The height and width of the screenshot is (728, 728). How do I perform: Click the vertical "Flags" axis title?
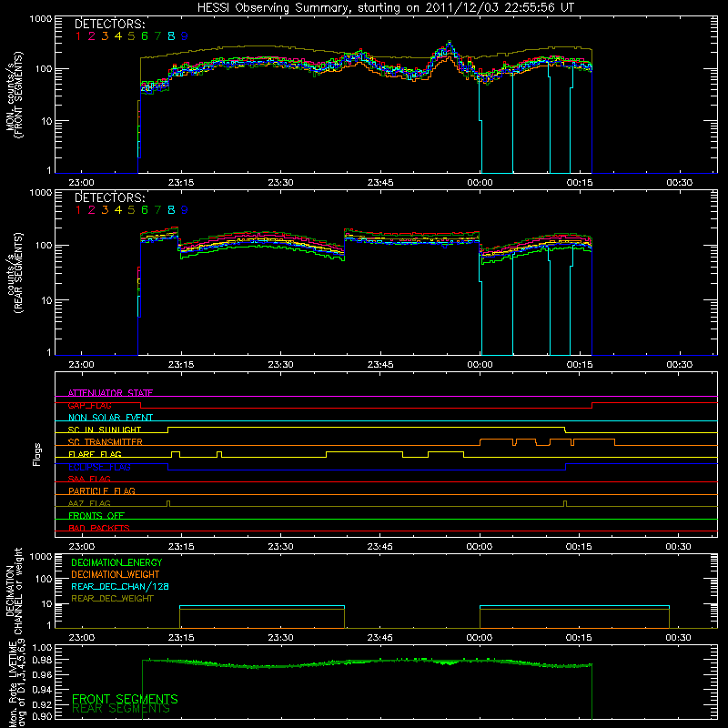[x=37, y=454]
